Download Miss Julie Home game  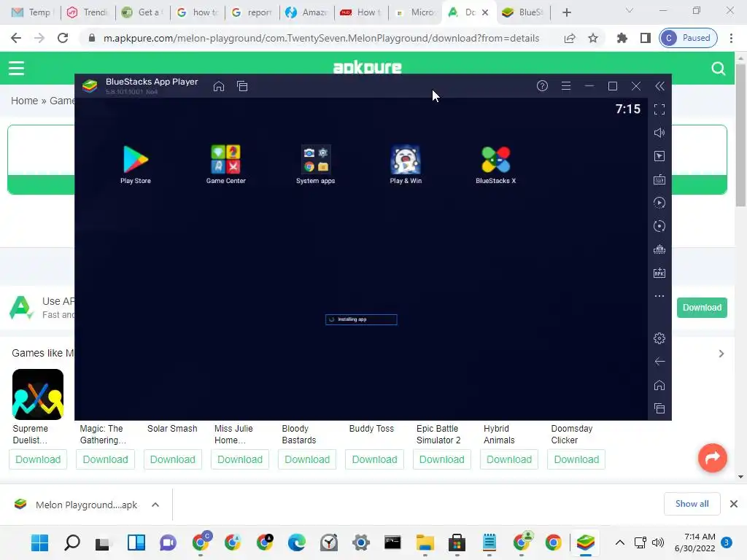240,459
